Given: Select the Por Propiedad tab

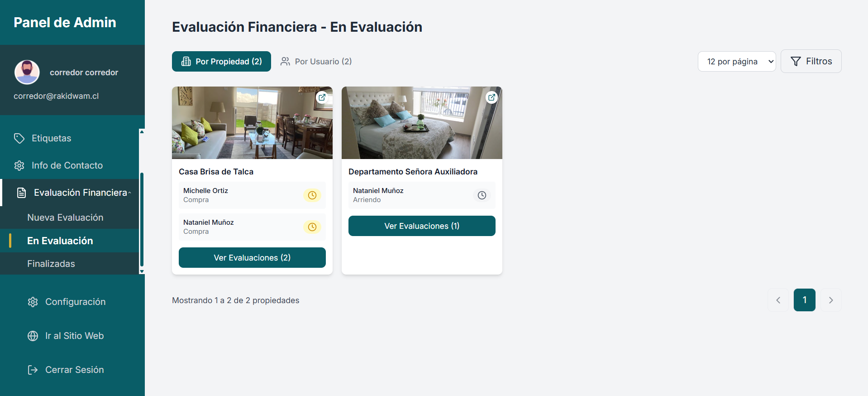Looking at the screenshot, I should (x=221, y=62).
